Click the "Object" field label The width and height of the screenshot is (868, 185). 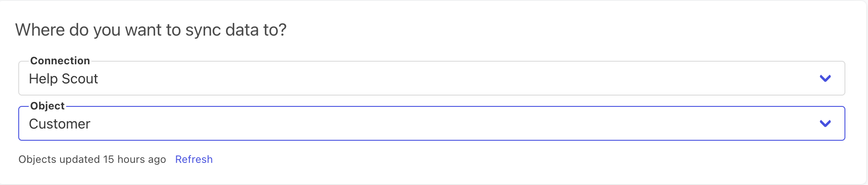coord(47,106)
